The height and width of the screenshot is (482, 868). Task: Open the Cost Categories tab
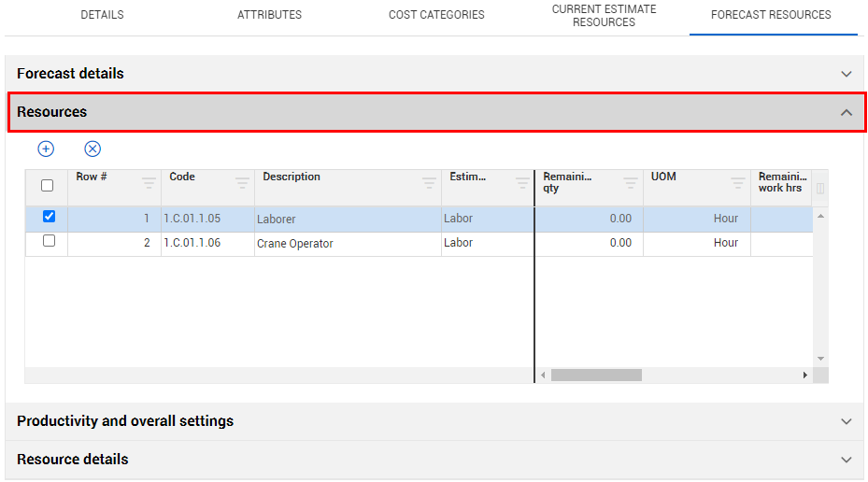pos(436,15)
